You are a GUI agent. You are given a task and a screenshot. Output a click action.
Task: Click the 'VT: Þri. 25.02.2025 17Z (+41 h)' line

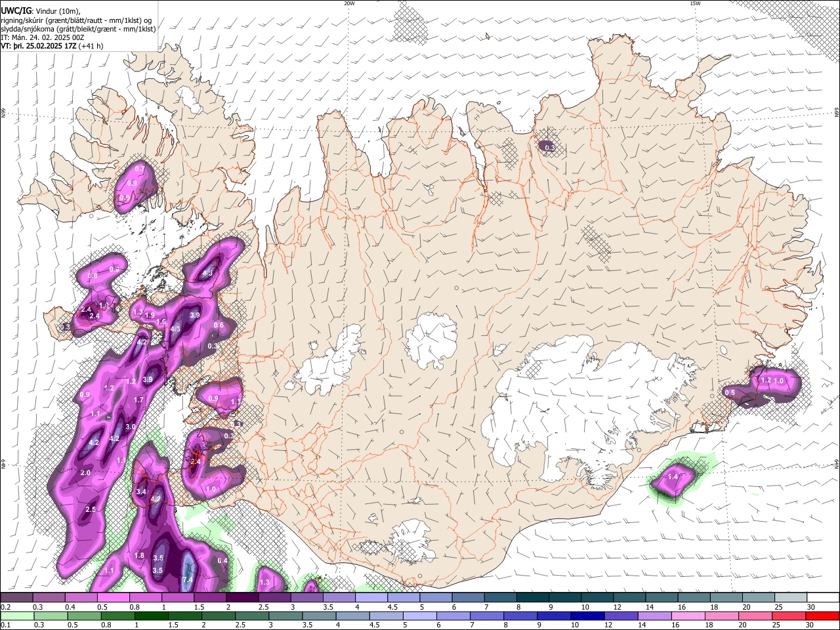pyautogui.click(x=52, y=47)
